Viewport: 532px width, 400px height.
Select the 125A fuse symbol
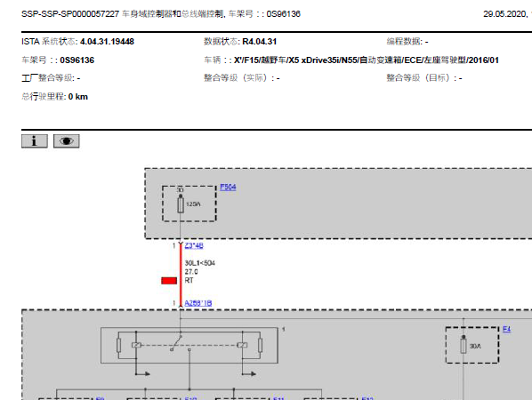tap(181, 204)
